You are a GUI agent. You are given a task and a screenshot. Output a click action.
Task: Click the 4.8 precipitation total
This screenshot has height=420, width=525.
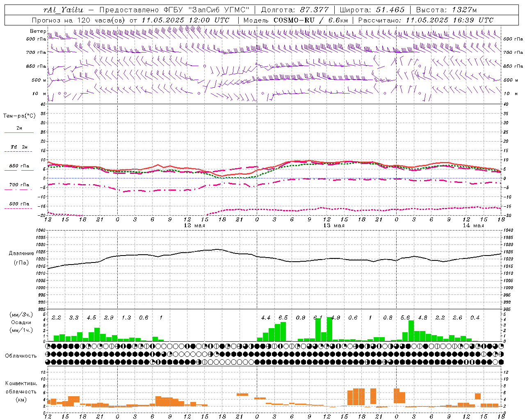422,318
